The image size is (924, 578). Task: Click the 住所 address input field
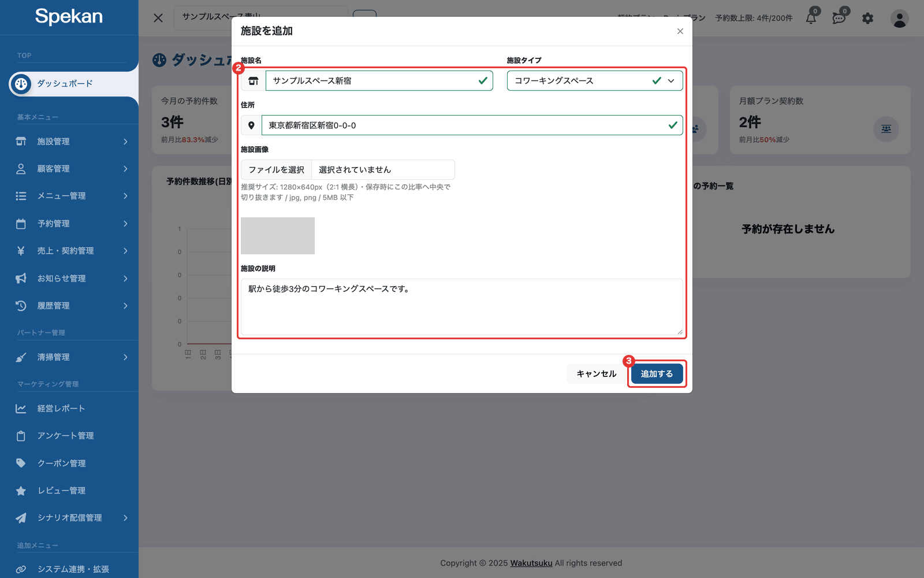[x=472, y=125]
